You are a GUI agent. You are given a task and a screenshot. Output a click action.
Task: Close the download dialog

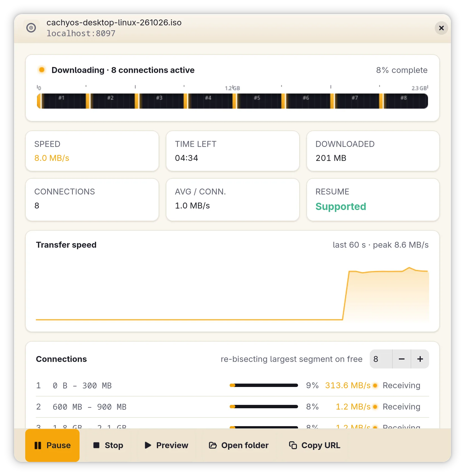[441, 28]
